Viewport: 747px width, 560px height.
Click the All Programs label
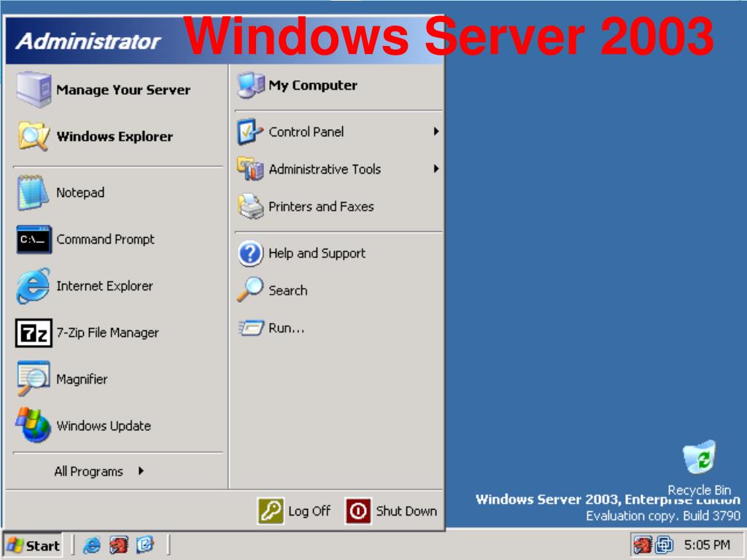pos(88,472)
